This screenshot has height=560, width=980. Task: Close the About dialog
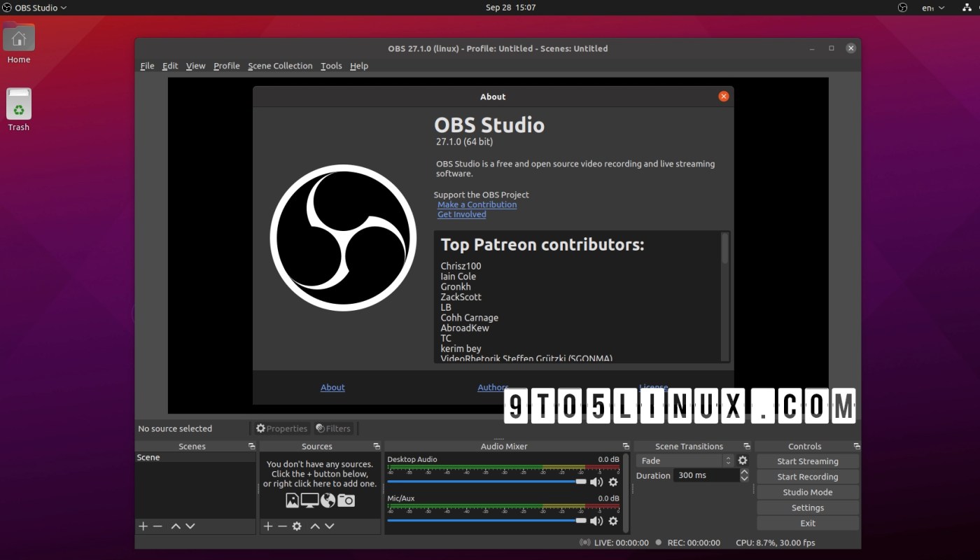[724, 97]
